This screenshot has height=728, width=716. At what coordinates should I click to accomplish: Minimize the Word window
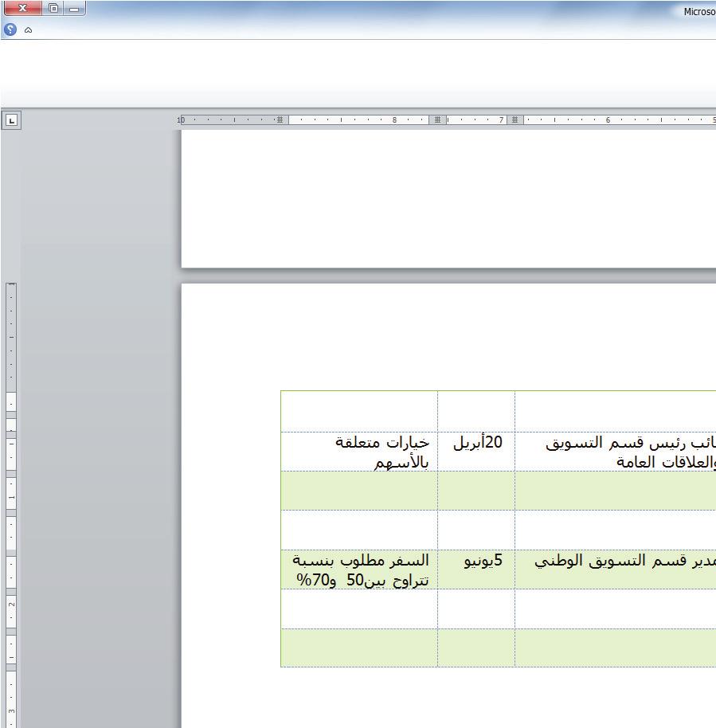74,8
